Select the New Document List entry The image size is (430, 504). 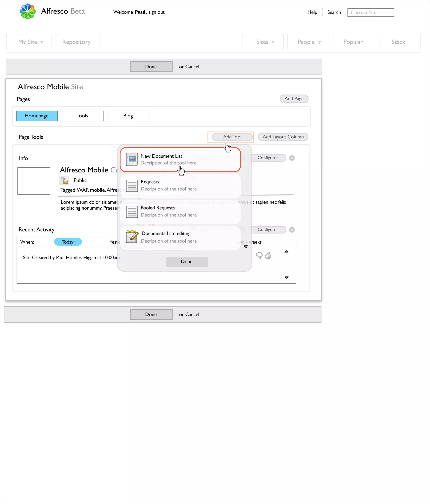(x=180, y=160)
